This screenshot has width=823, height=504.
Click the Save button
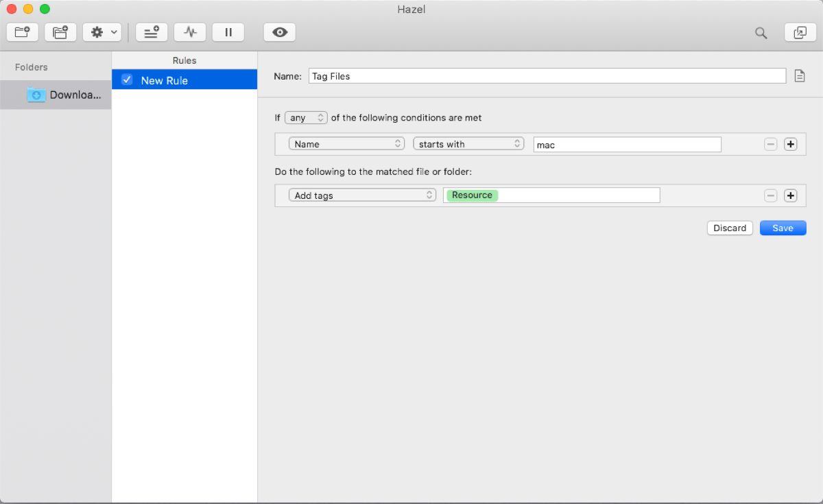point(783,228)
